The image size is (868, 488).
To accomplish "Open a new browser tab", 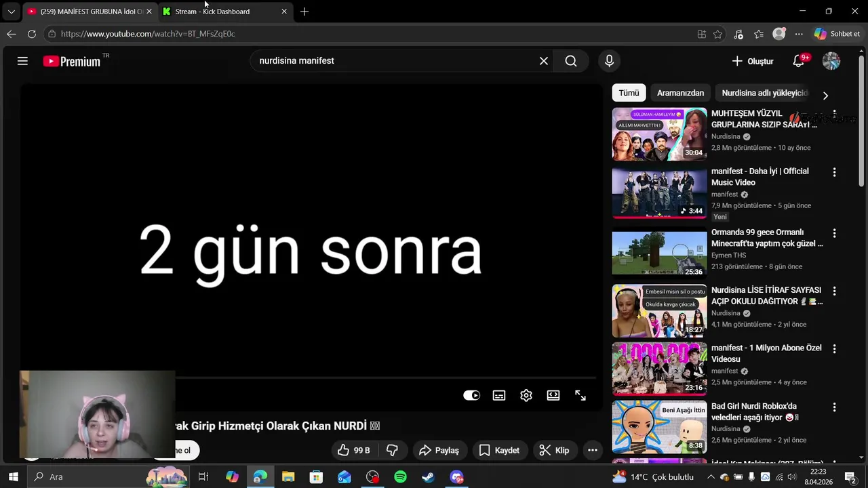I will [x=304, y=12].
